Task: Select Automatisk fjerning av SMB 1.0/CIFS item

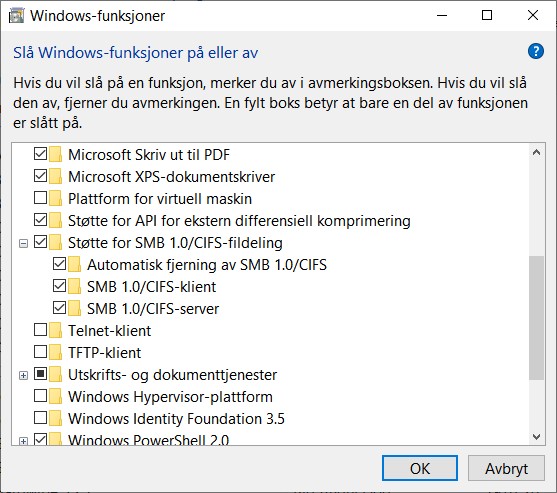Action: coord(207,265)
